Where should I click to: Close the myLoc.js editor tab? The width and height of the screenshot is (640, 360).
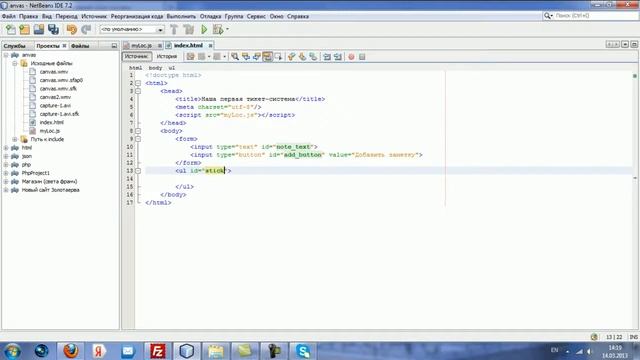[160, 46]
